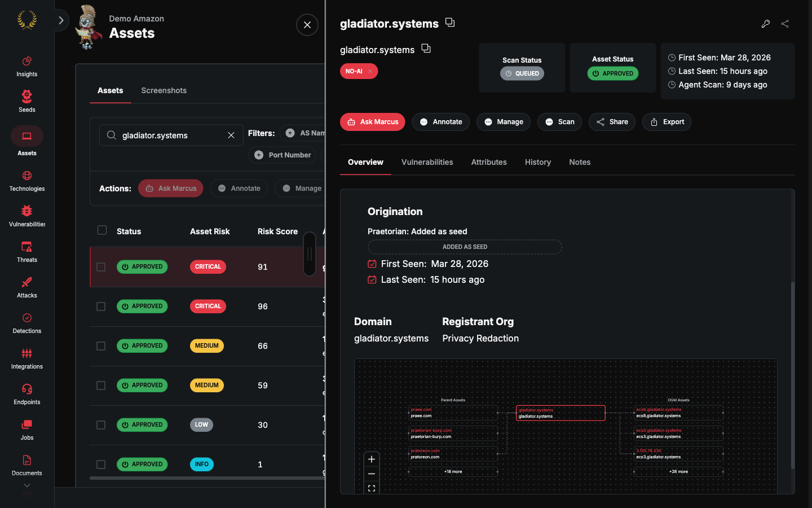Copy the gladiator.systems subtitle name
812x508 pixels.
(426, 49)
